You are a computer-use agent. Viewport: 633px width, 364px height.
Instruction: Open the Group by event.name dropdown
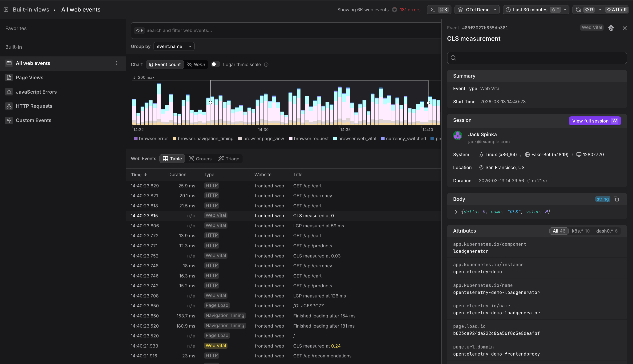[x=174, y=46]
